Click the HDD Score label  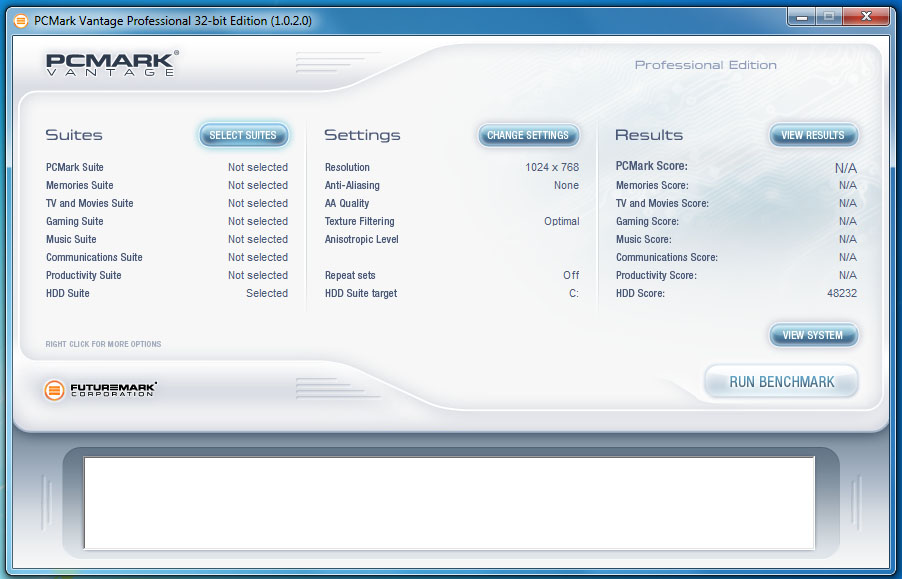[x=640, y=293]
